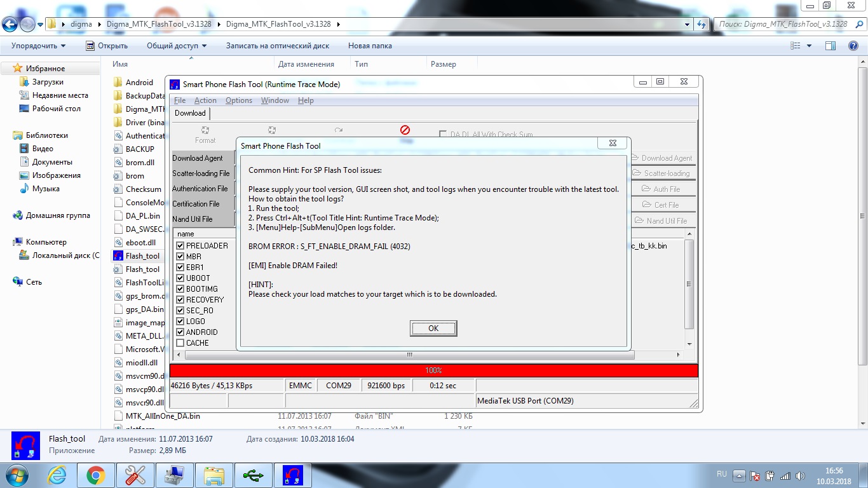Expand the Упорядочить dropdown menu
Viewport: 868px width, 488px height.
[x=38, y=46]
